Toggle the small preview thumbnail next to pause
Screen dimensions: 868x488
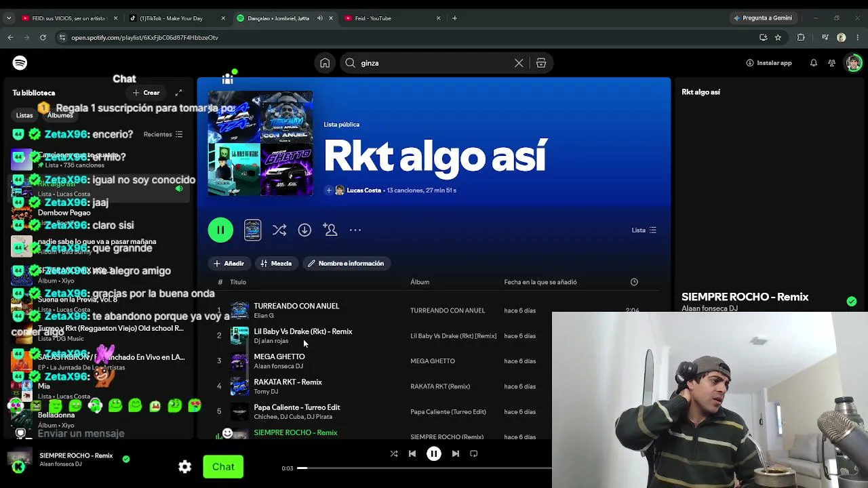point(252,230)
